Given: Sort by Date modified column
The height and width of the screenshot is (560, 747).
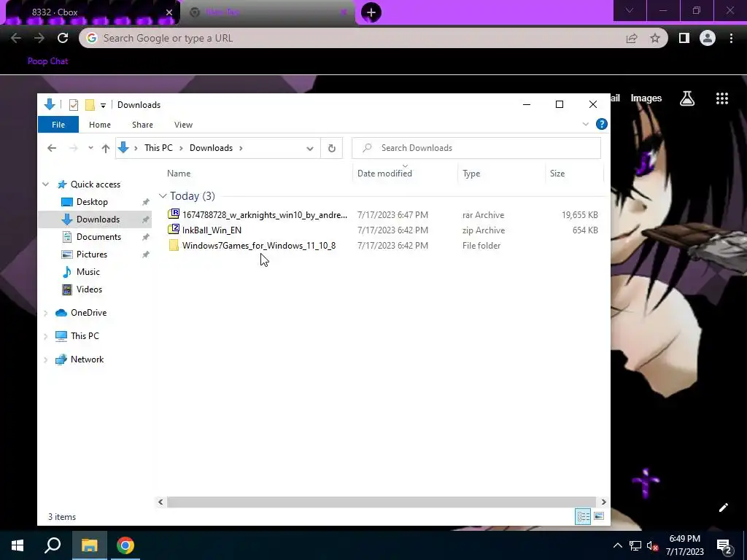Looking at the screenshot, I should (384, 174).
